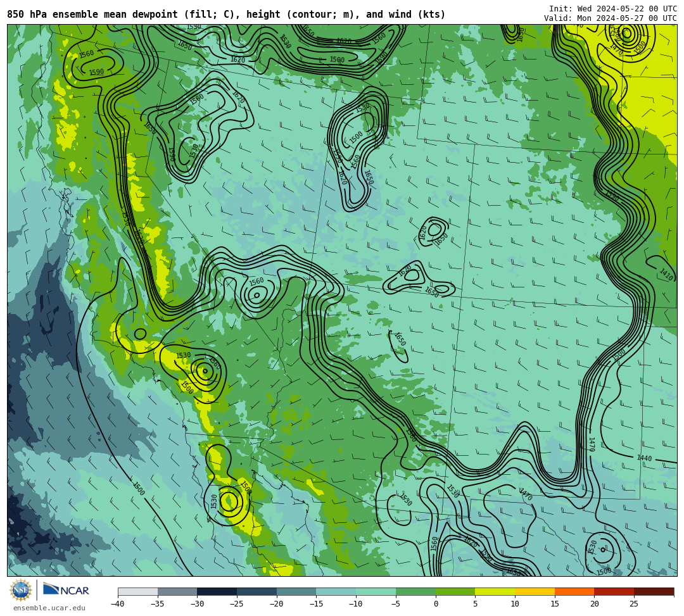Screen dimensions: 684x616
Task: Click the -15 to -10 colorbar segment
Action: pos(336,591)
